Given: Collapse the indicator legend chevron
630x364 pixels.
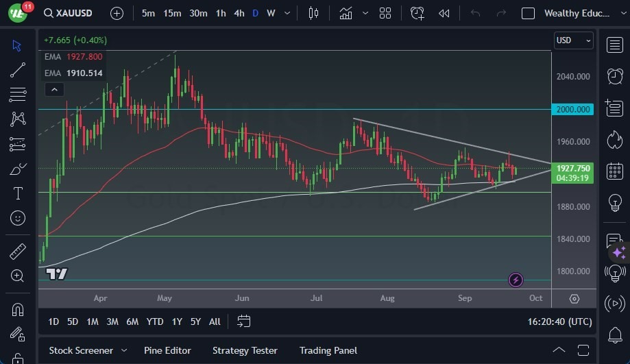Looking at the screenshot, I should pos(53,89).
